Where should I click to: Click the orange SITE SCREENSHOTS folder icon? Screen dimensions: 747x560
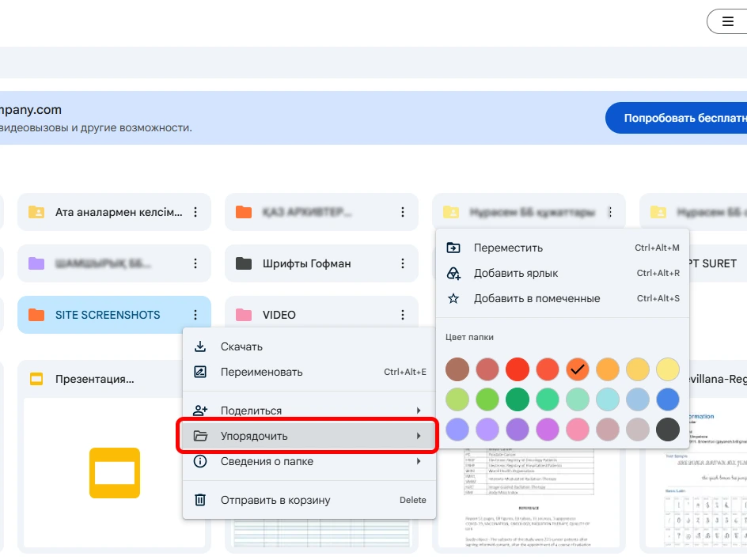36,315
